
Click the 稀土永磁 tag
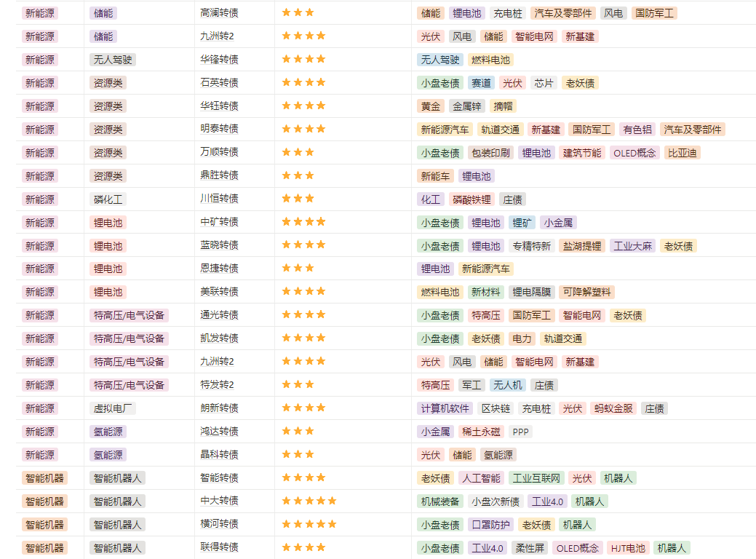tap(481, 432)
